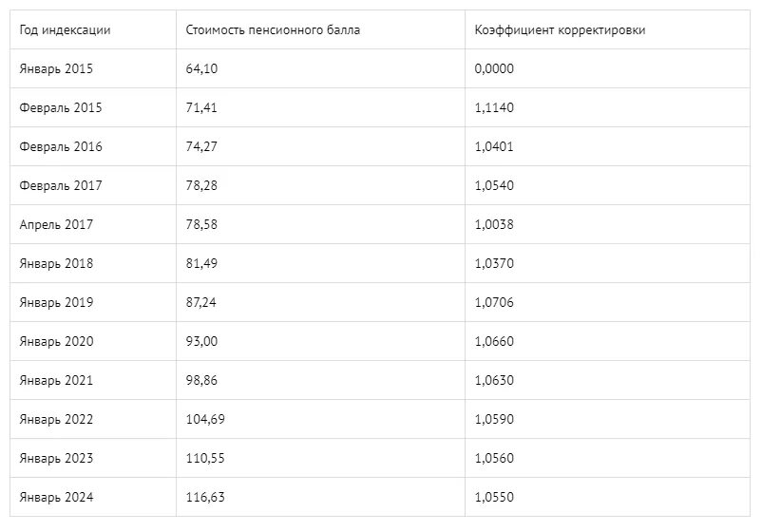Click the "Февраль 2015" cell
This screenshot has height=532, width=762.
pyautogui.click(x=61, y=107)
